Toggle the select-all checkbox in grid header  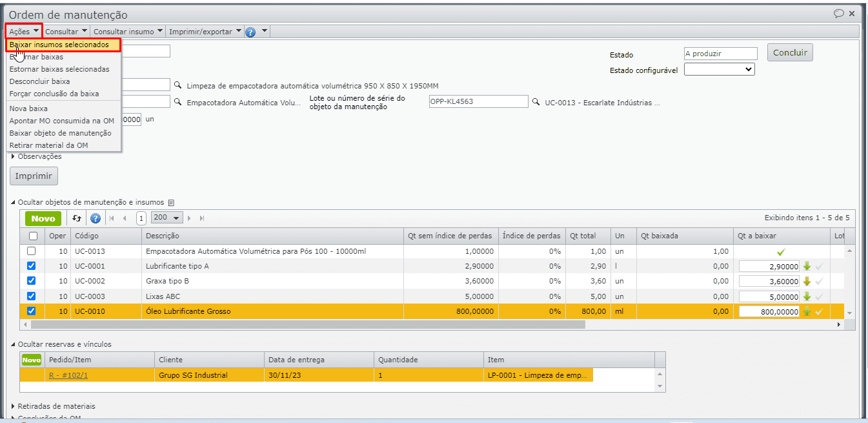(33, 236)
